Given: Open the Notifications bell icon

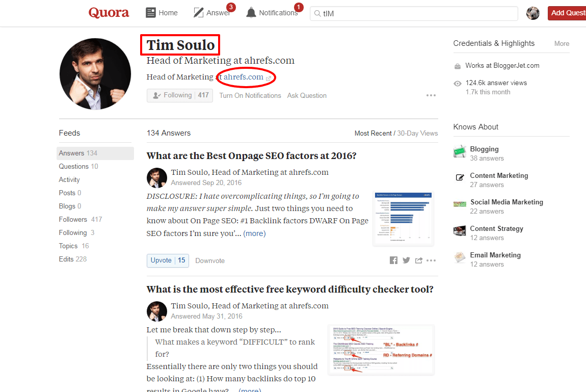Looking at the screenshot, I should tap(251, 13).
